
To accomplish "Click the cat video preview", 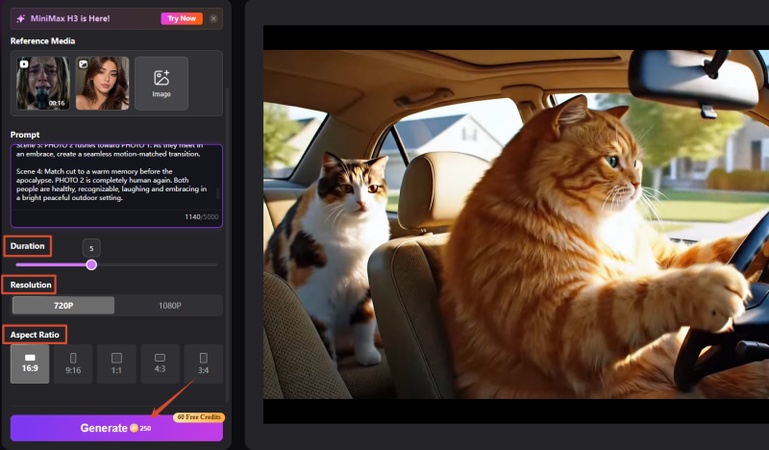I will click(516, 224).
